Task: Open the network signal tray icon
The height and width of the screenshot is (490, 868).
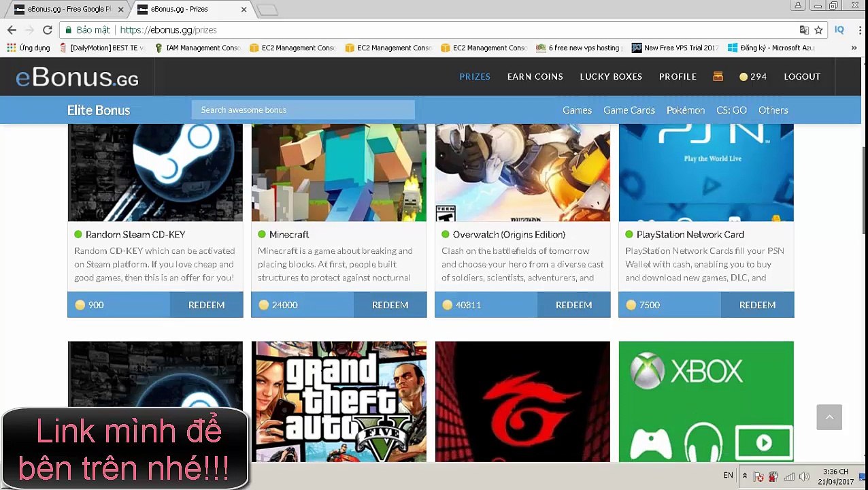Action: (x=789, y=476)
